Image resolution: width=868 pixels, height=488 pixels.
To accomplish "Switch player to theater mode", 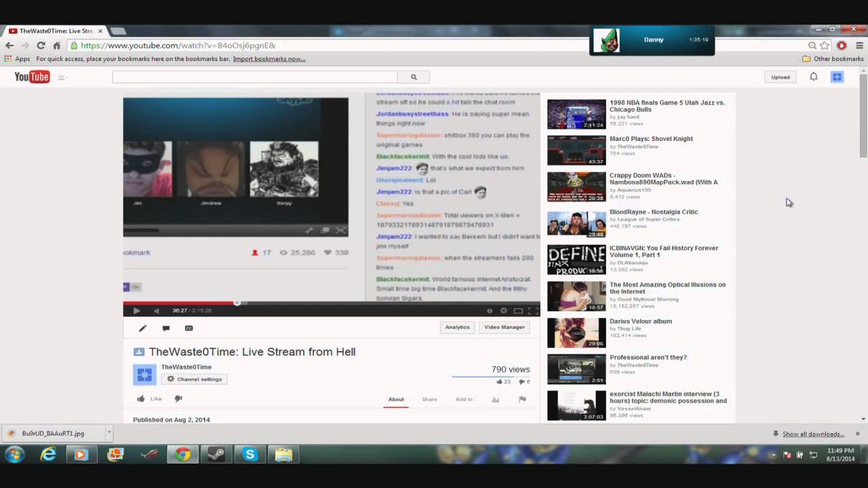I will (518, 310).
